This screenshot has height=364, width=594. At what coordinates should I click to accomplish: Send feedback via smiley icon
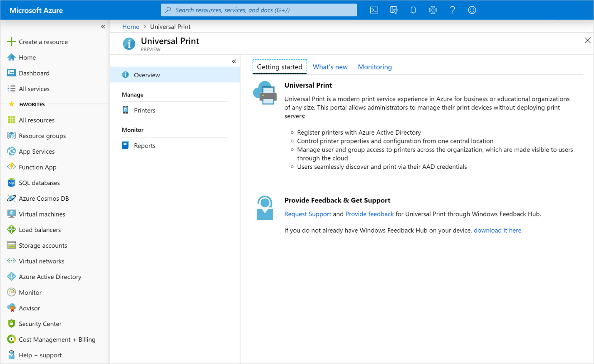[x=472, y=10]
